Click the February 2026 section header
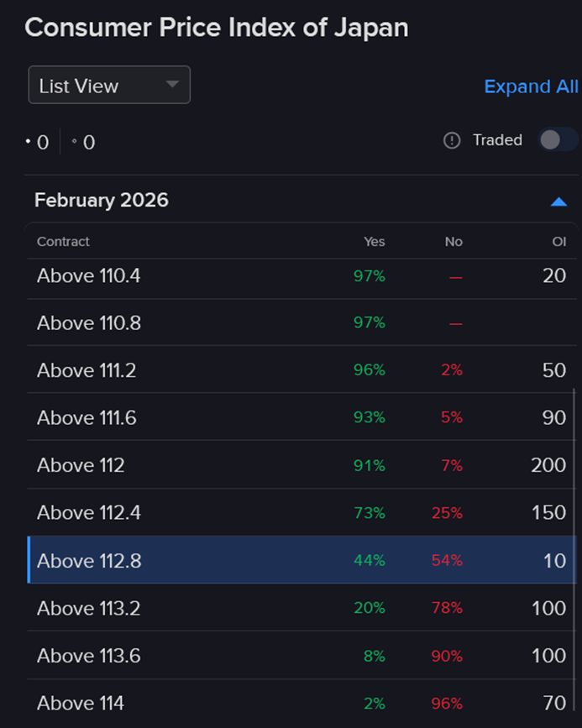This screenshot has width=582, height=728. click(x=102, y=201)
